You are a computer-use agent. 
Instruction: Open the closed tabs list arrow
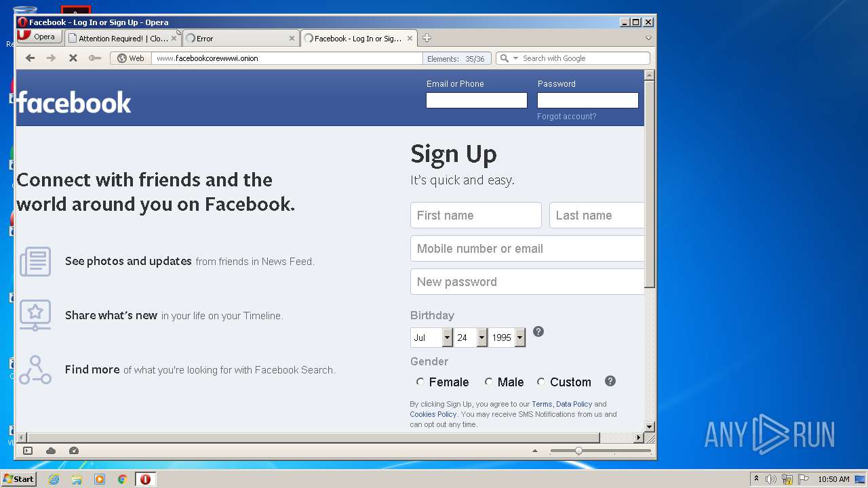[x=648, y=39]
